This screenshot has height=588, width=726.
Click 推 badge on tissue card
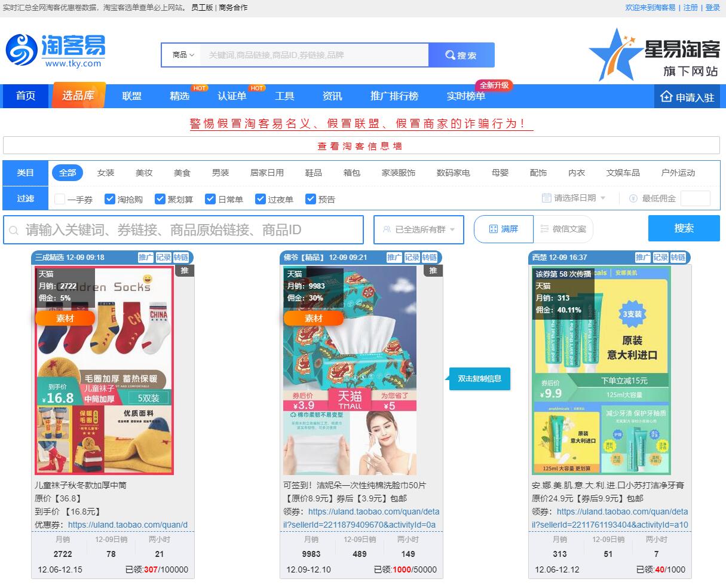pyautogui.click(x=433, y=271)
